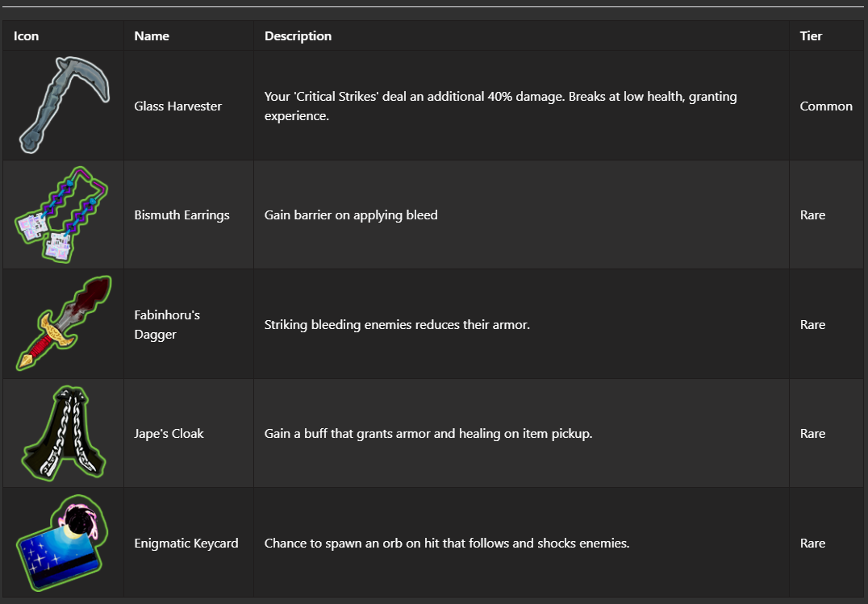868x604 pixels.
Task: Click the 'Gain barrier on applying bleed' description
Action: tap(351, 215)
